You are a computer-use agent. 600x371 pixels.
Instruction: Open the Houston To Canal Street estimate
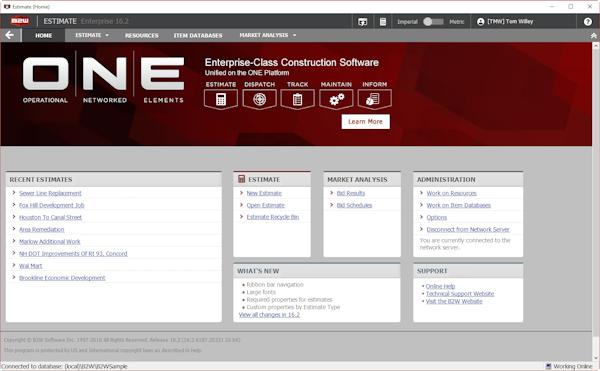click(51, 217)
